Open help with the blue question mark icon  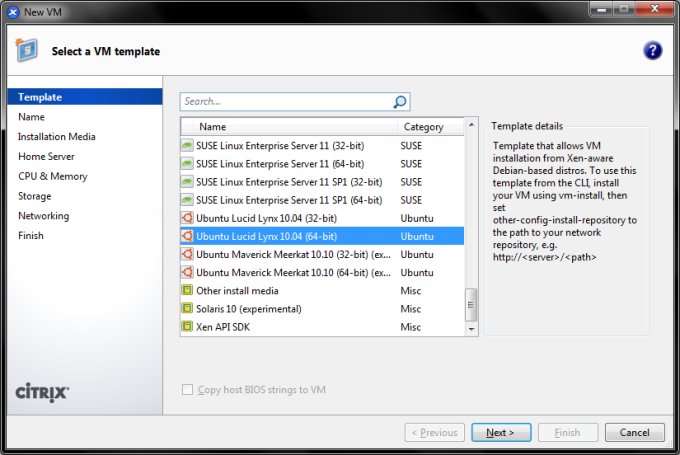click(x=652, y=51)
